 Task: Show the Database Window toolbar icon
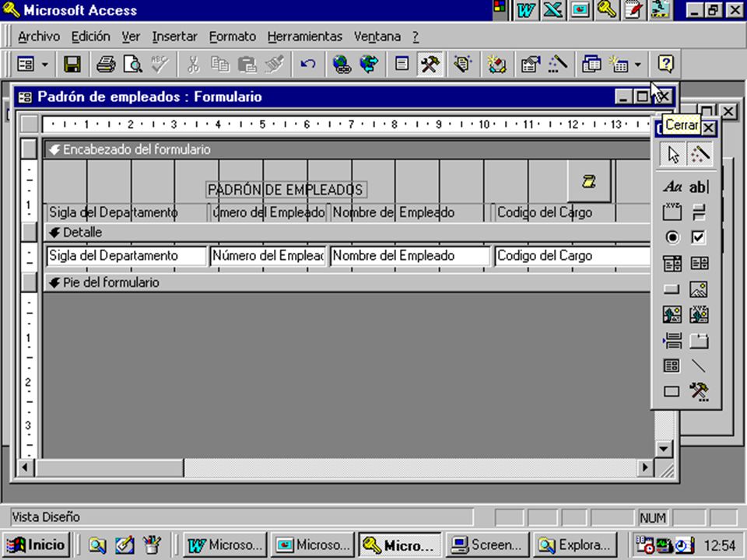[x=591, y=64]
